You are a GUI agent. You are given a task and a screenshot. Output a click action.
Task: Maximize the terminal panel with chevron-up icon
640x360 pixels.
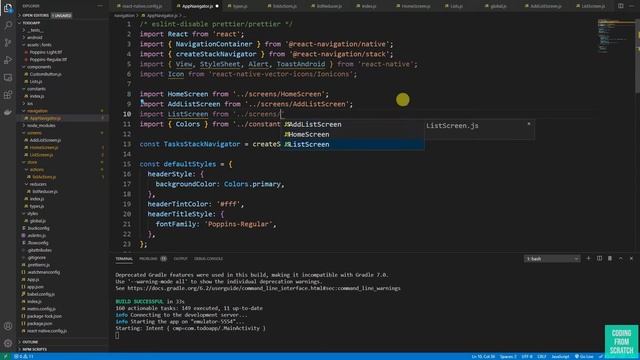620,258
